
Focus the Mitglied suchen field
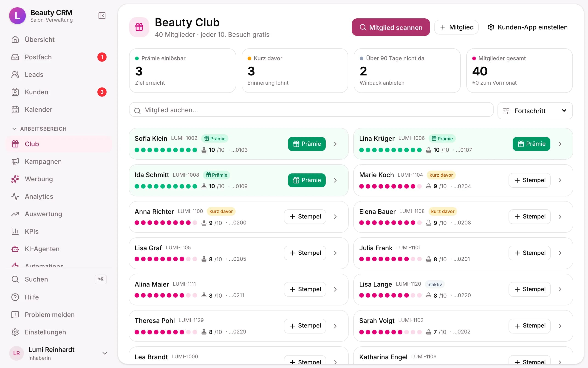pyautogui.click(x=311, y=110)
